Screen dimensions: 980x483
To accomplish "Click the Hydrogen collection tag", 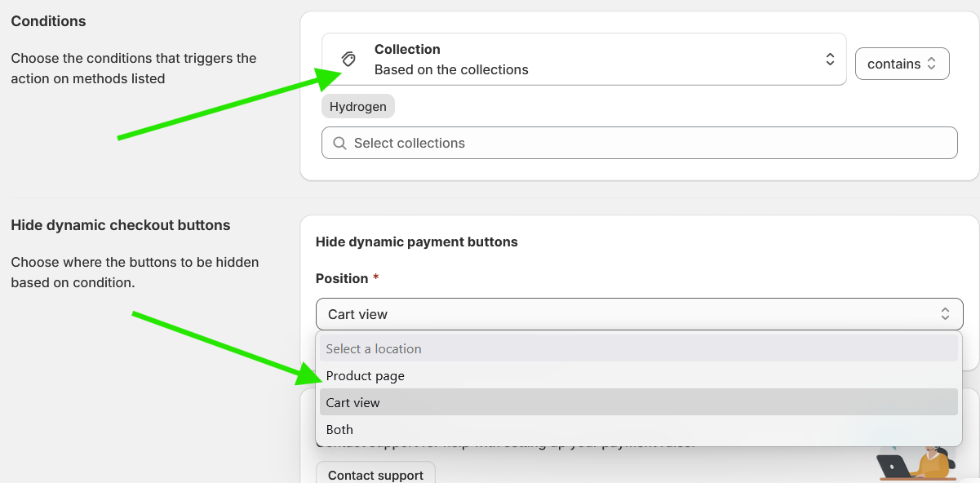I will pos(358,107).
